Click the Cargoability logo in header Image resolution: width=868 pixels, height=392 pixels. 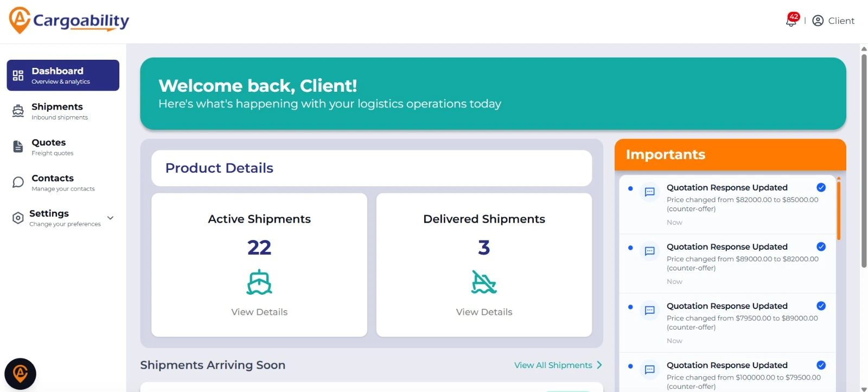69,21
